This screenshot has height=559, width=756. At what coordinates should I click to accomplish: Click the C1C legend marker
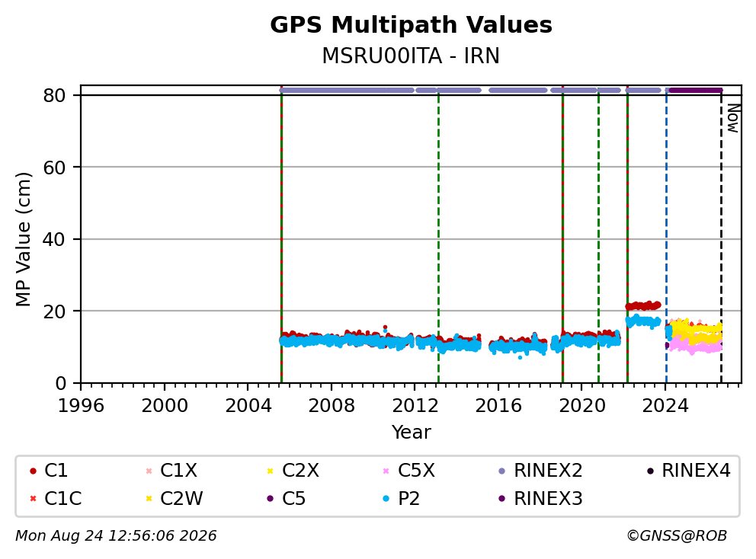click(x=33, y=498)
